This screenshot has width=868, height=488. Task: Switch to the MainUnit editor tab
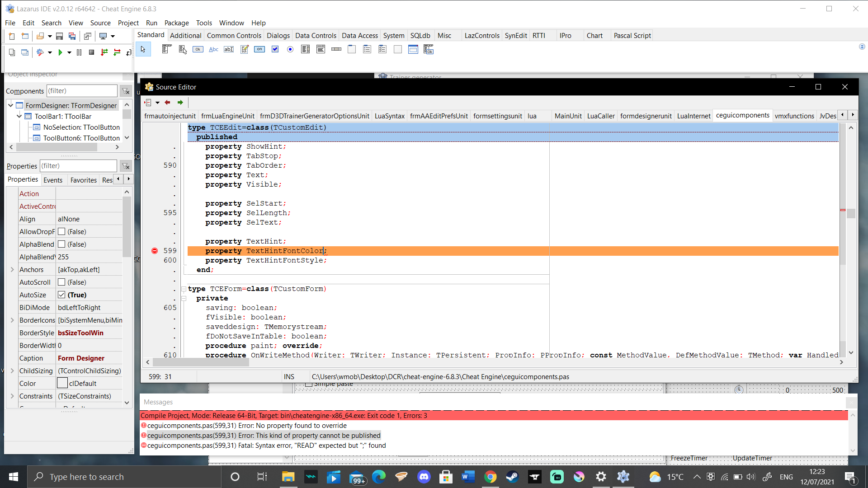(568, 116)
